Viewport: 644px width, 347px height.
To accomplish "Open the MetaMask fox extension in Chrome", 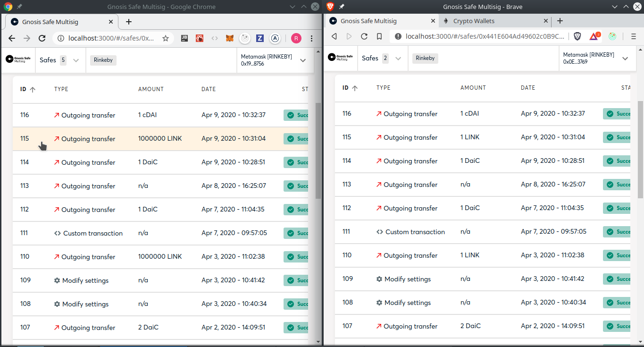I will pyautogui.click(x=230, y=38).
